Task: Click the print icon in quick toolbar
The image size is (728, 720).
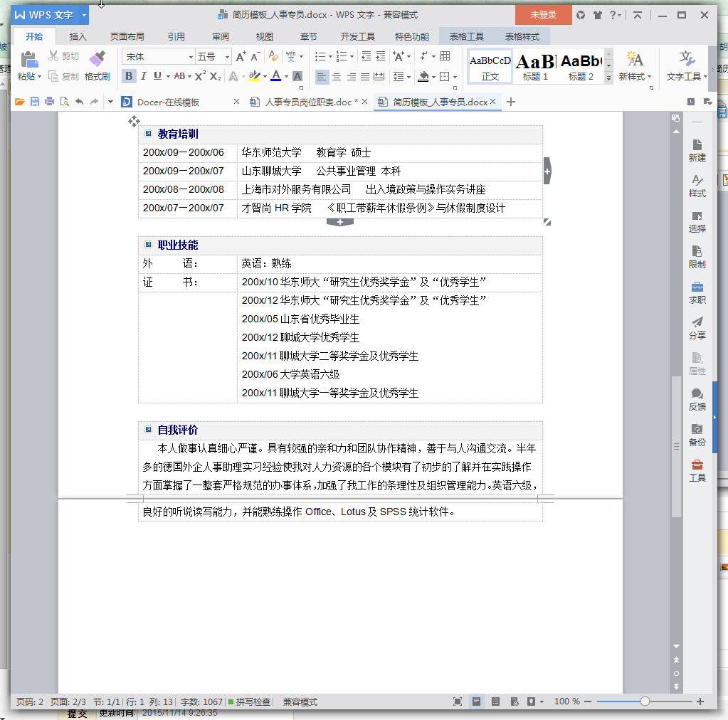Action: tap(49, 102)
